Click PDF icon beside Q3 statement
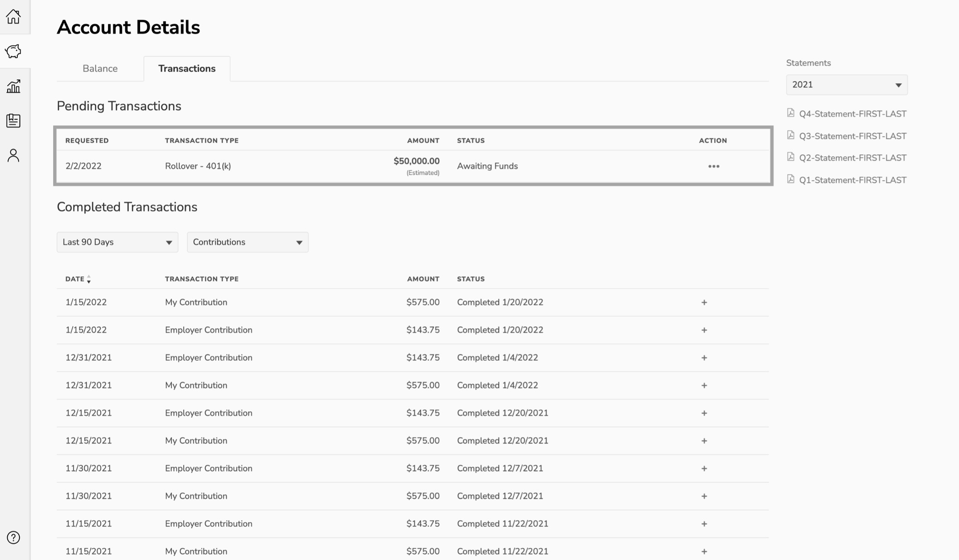 point(791,135)
